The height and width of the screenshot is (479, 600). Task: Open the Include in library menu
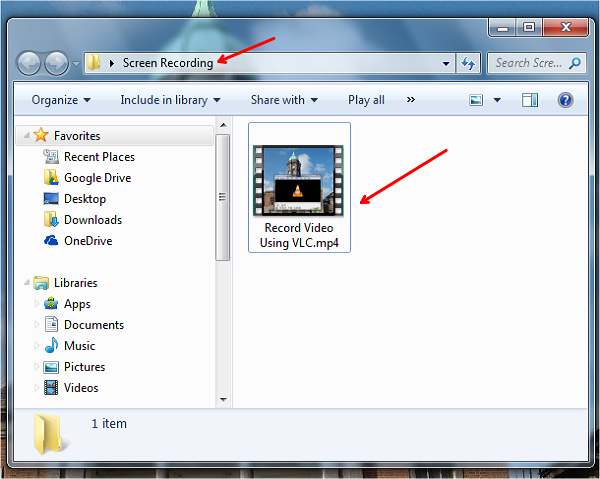[x=170, y=100]
